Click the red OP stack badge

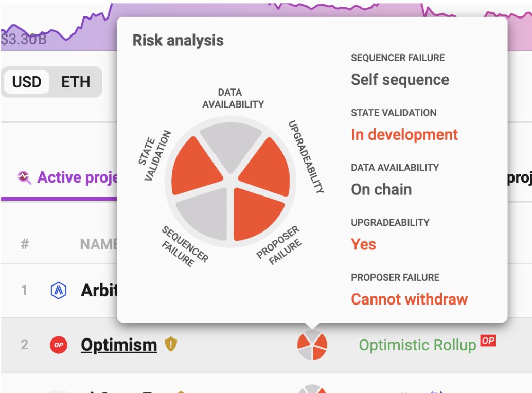coord(488,341)
